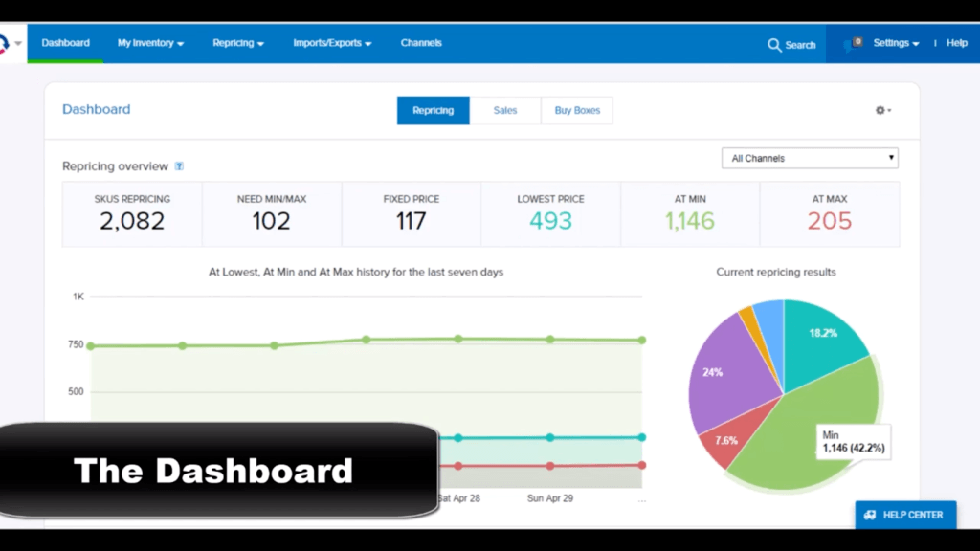Open the Settings dropdown
980x551 pixels.
tap(896, 43)
